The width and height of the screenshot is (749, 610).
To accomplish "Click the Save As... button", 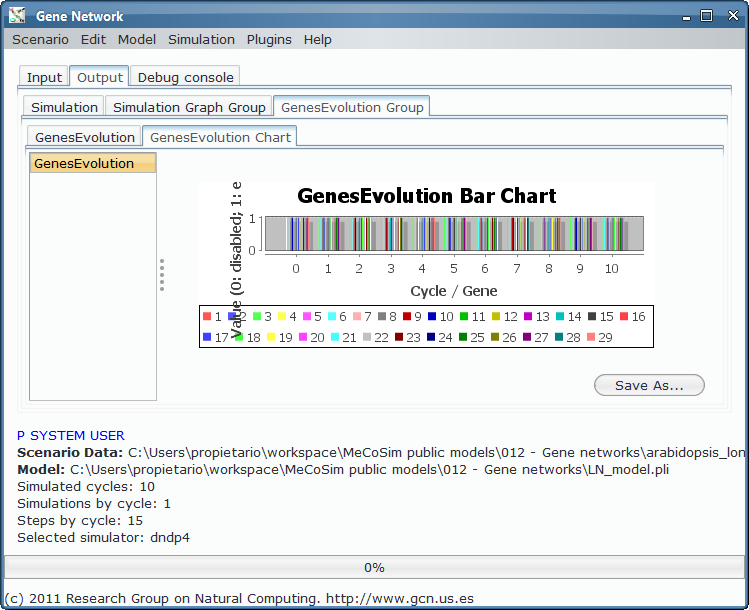I will 649,385.
